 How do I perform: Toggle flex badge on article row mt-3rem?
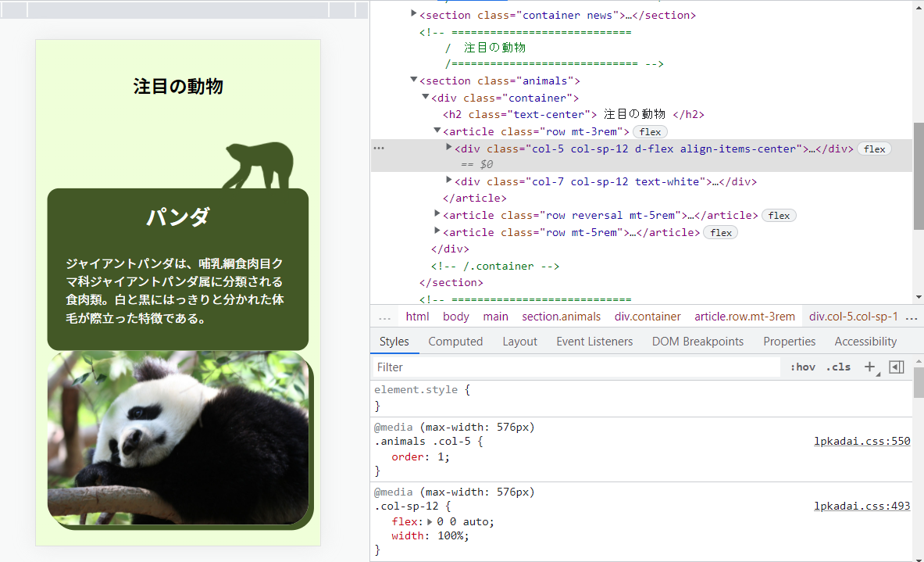pos(650,132)
